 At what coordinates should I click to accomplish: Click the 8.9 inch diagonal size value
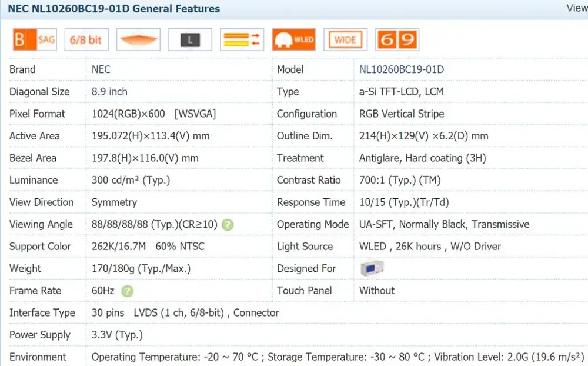point(109,92)
